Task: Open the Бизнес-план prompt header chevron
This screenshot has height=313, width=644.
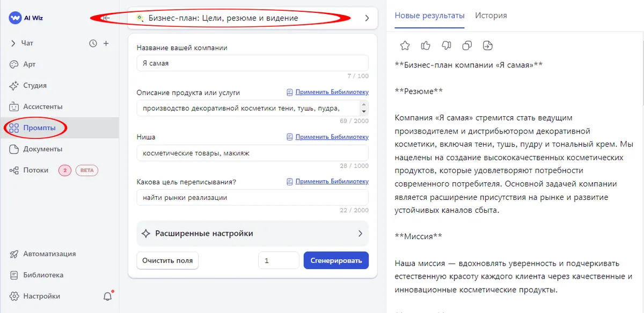Action: (367, 18)
